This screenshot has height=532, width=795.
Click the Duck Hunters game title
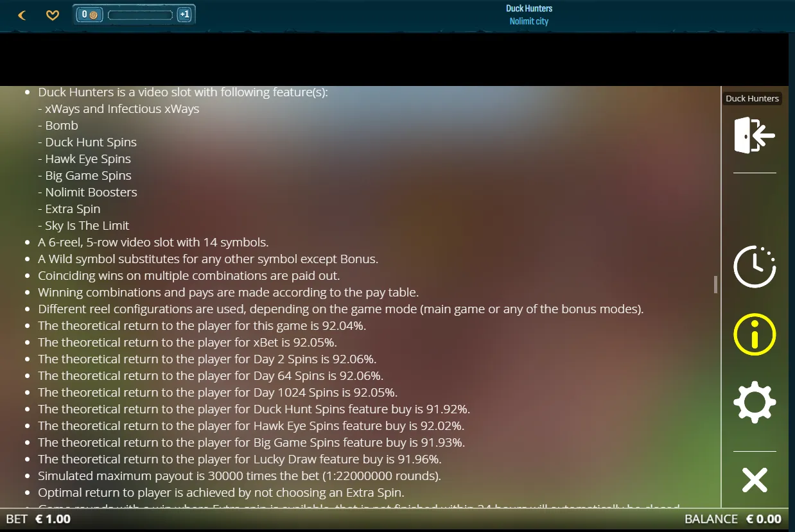coord(529,8)
